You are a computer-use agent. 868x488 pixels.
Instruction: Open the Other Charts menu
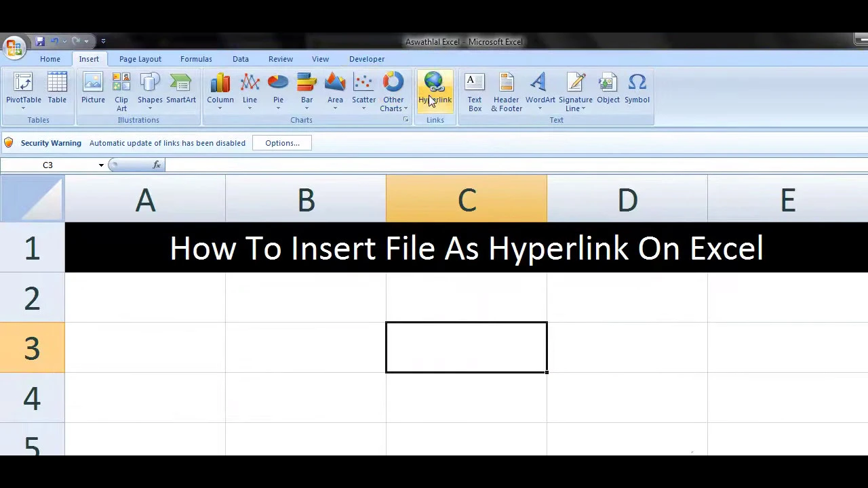(x=393, y=92)
